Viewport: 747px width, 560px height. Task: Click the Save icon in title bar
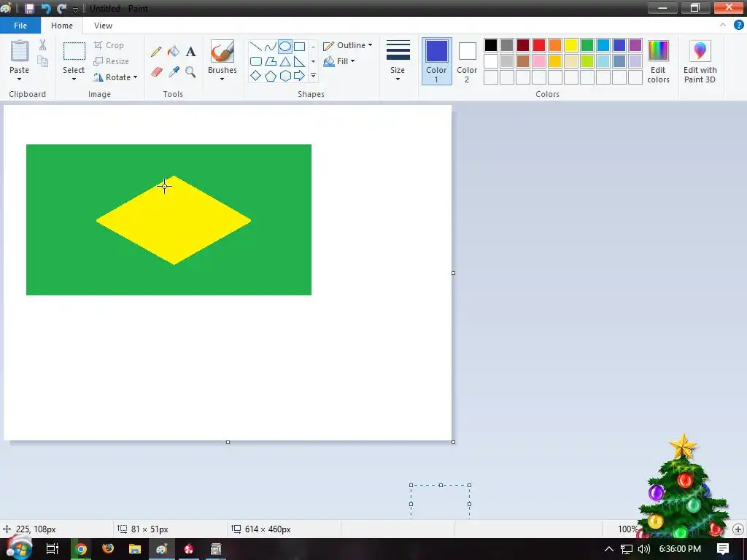(29, 9)
